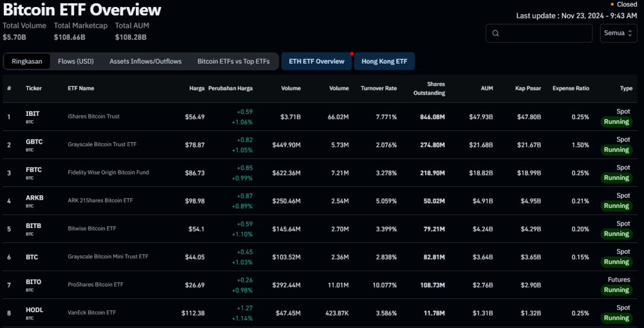This screenshot has height=328, width=644.
Task: Click the $56.49 price for IBIT
Action: [195, 117]
